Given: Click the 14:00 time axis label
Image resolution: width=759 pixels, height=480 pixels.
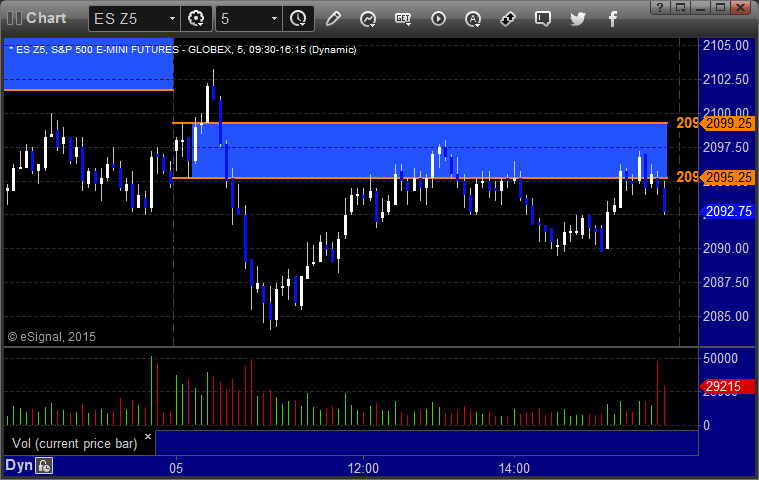Looking at the screenshot, I should point(514,468).
